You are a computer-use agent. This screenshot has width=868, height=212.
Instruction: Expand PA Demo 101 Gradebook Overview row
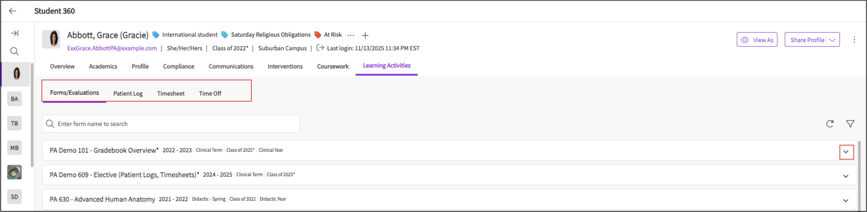click(846, 152)
